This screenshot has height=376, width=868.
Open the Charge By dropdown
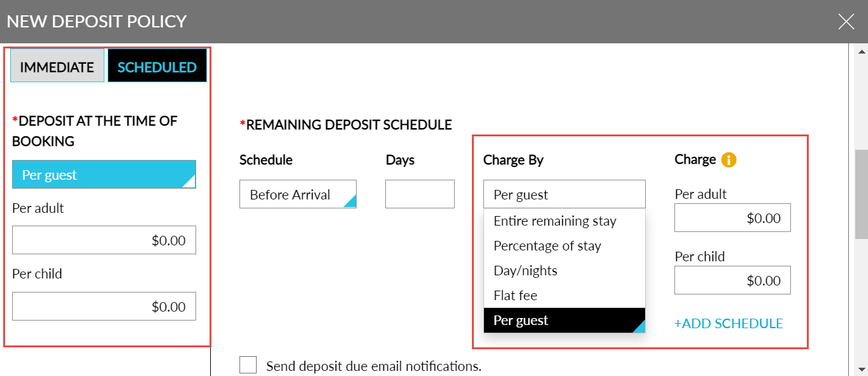pyautogui.click(x=564, y=194)
